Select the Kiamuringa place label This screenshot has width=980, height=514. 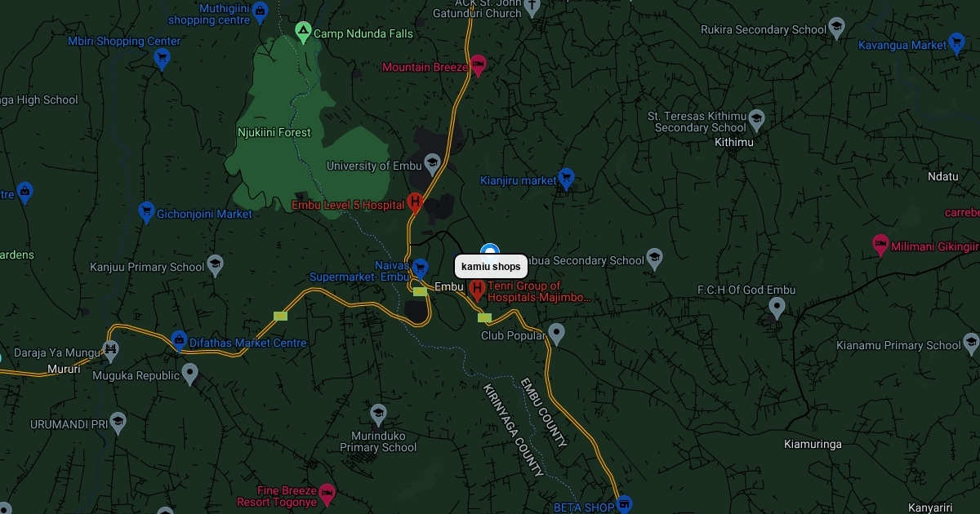click(x=813, y=445)
